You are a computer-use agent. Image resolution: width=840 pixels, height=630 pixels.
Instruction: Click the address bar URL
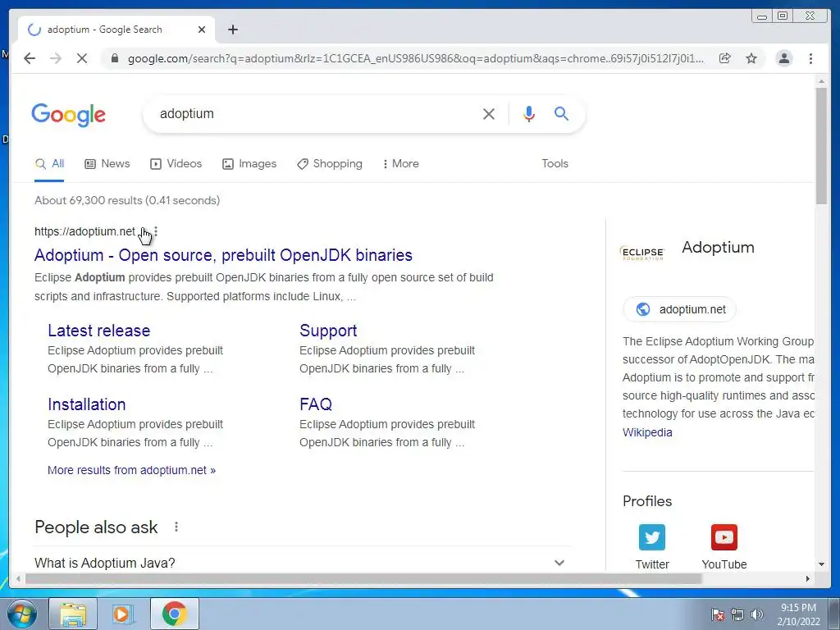tap(416, 58)
